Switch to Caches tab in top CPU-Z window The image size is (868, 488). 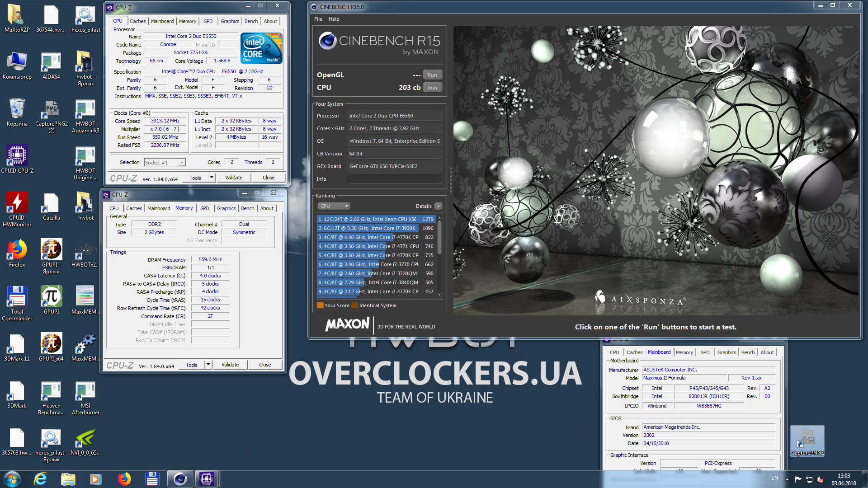click(x=137, y=21)
